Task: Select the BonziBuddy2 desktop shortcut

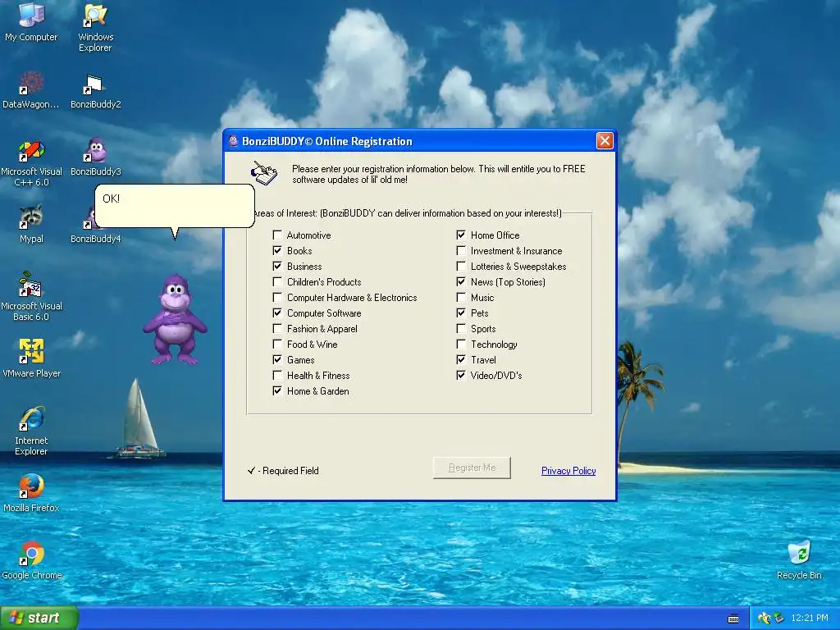Action: point(95,91)
